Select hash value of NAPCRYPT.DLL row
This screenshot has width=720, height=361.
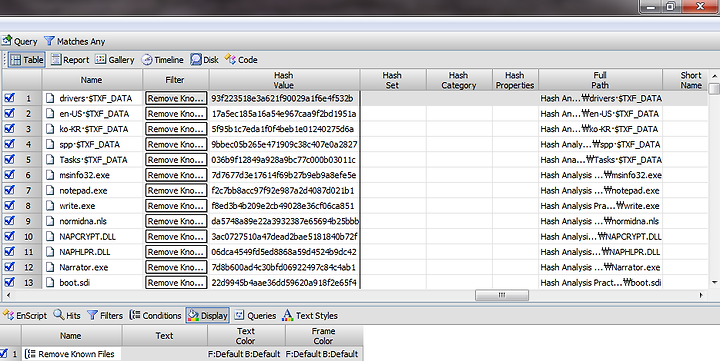tap(283, 237)
